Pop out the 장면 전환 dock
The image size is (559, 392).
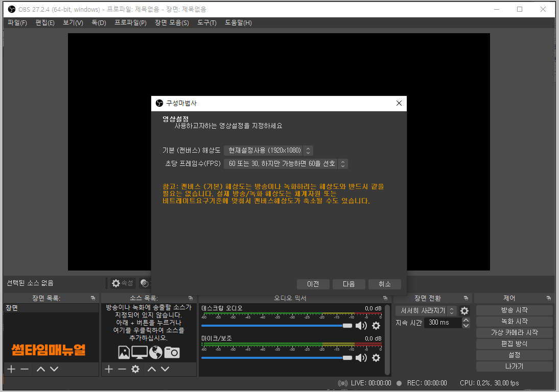(466, 298)
